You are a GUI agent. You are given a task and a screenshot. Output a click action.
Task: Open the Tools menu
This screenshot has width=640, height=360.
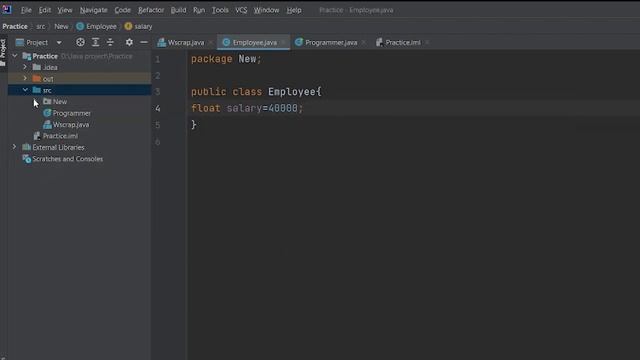[220, 10]
